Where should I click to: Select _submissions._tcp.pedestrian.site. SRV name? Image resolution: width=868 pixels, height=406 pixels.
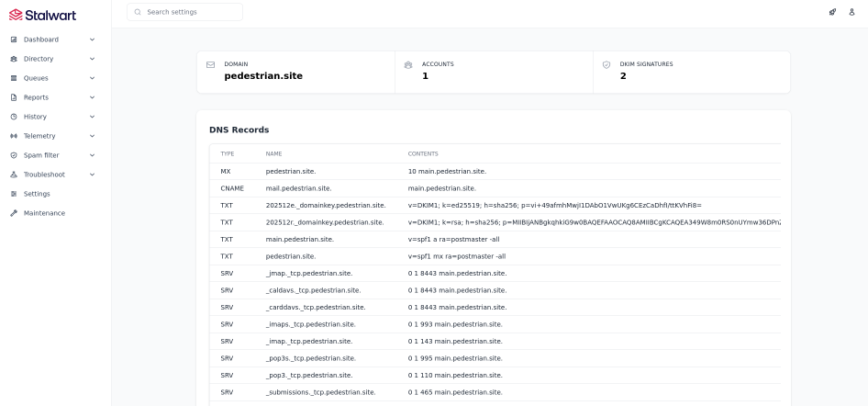pyautogui.click(x=320, y=392)
